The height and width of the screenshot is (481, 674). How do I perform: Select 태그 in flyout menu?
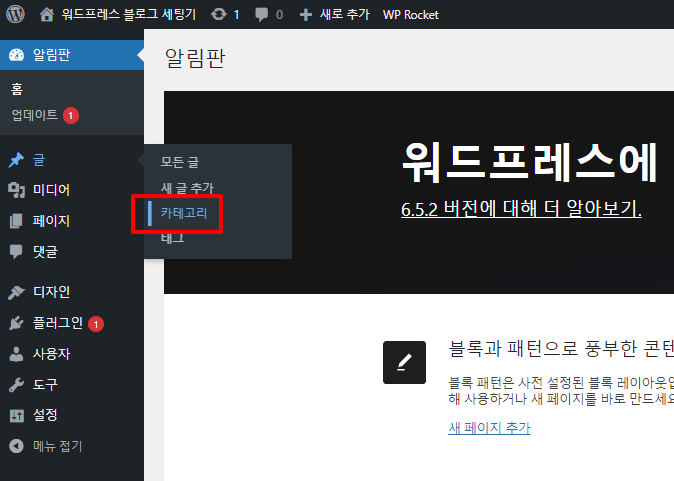[x=172, y=238]
